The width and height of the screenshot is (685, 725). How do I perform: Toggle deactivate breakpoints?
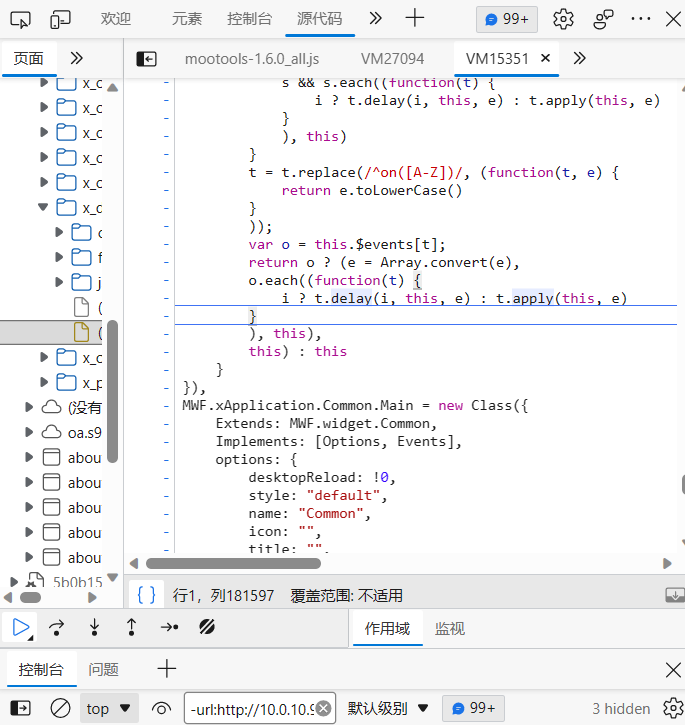[x=208, y=627]
